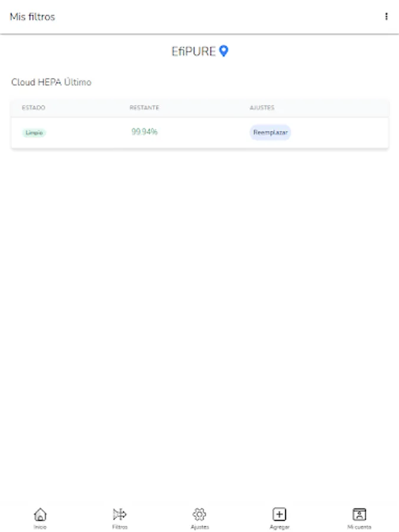Click the AJUSTES column header
Image resolution: width=399 pixels, height=532 pixels.
(262, 108)
